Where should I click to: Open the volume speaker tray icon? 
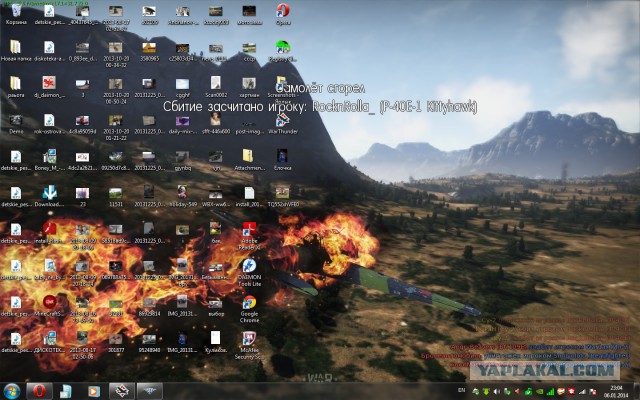pos(496,391)
